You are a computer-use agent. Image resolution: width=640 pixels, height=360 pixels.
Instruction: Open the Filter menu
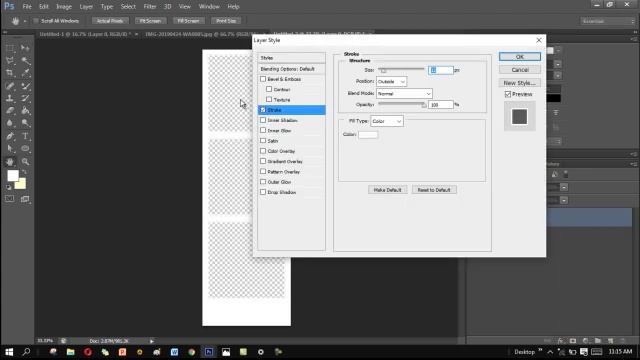point(150,7)
